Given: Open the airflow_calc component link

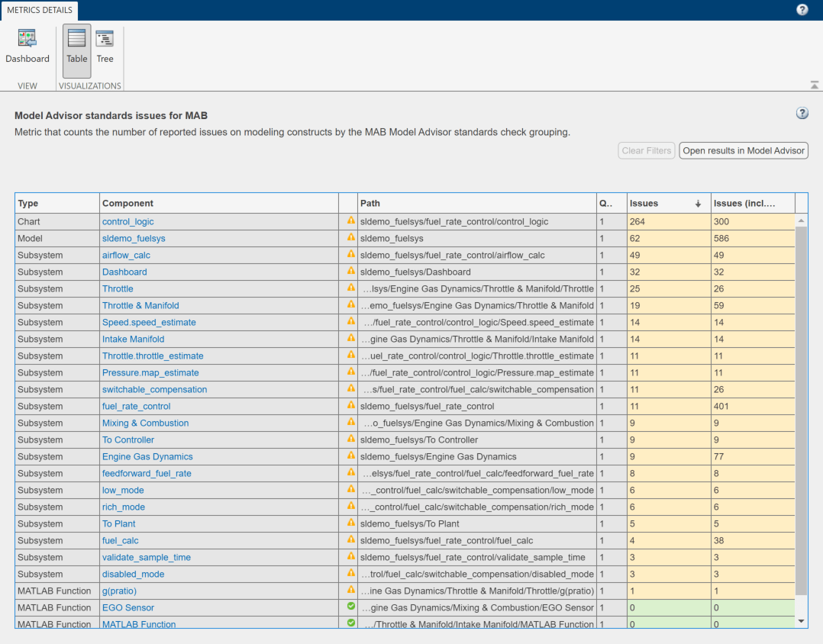Looking at the screenshot, I should [x=126, y=255].
